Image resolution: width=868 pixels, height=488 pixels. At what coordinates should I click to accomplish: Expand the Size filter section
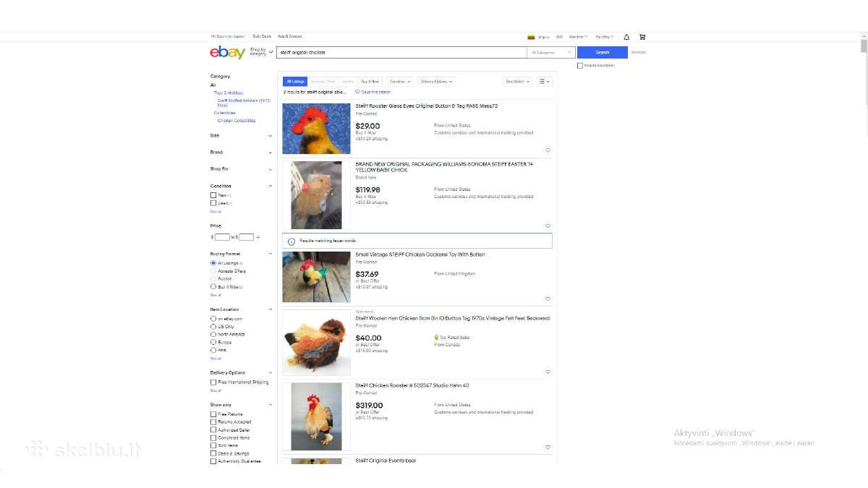point(241,136)
